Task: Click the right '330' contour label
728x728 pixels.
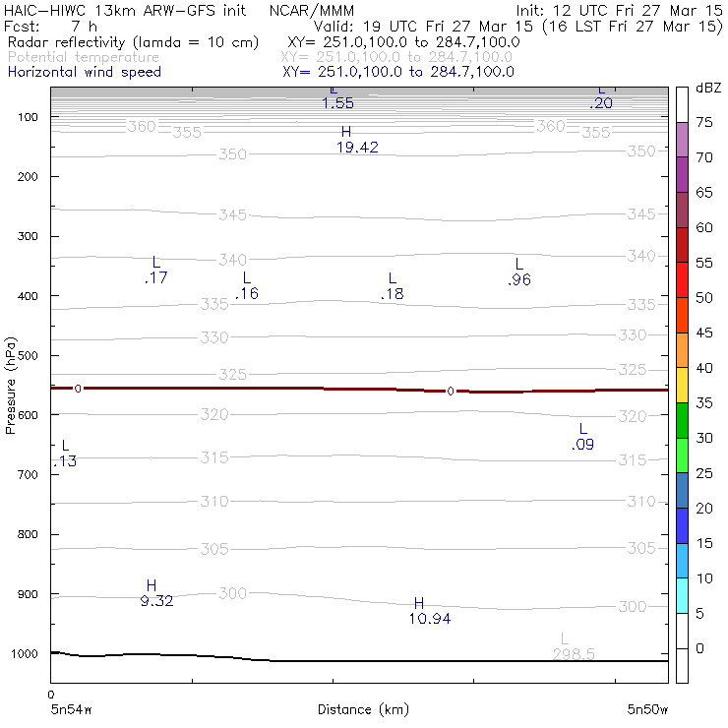Action: [x=633, y=334]
